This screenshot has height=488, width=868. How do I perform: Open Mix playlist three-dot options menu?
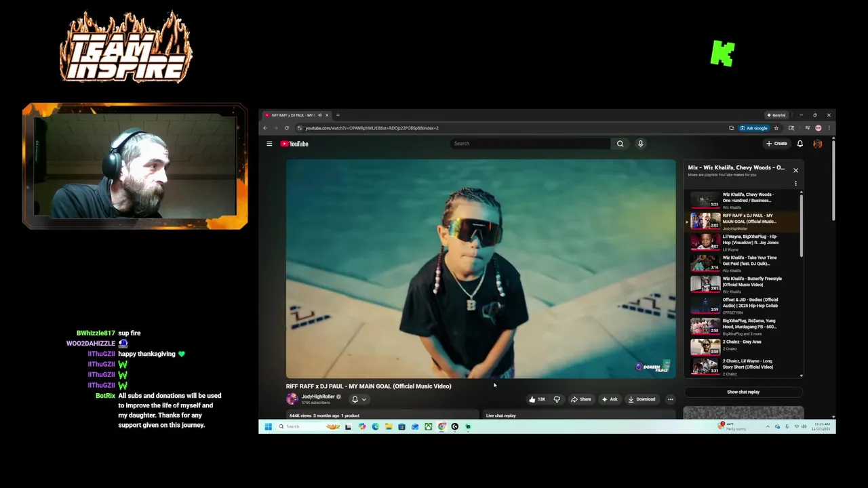tap(795, 183)
